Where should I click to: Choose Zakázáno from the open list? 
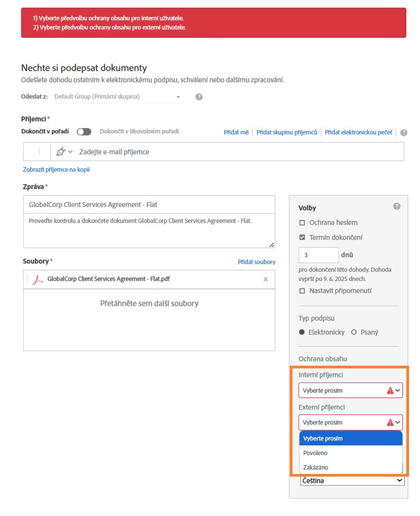[x=316, y=467]
